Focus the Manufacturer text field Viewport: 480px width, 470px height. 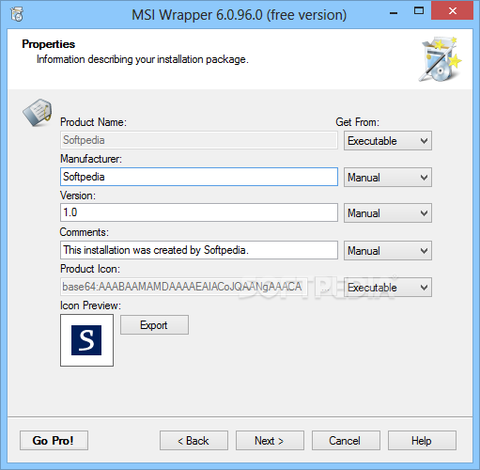pyautogui.click(x=199, y=177)
